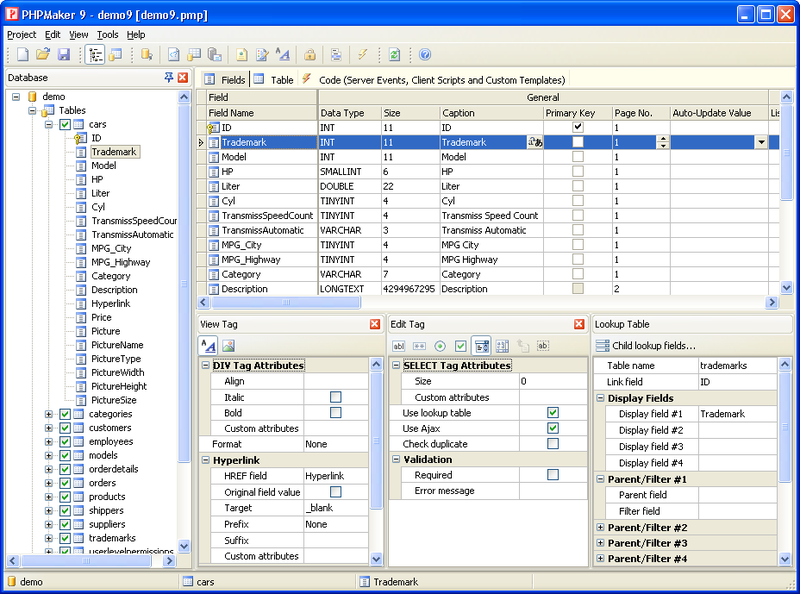The height and width of the screenshot is (594, 800).
Task: Select the image view tag icon
Action: pyautogui.click(x=228, y=346)
